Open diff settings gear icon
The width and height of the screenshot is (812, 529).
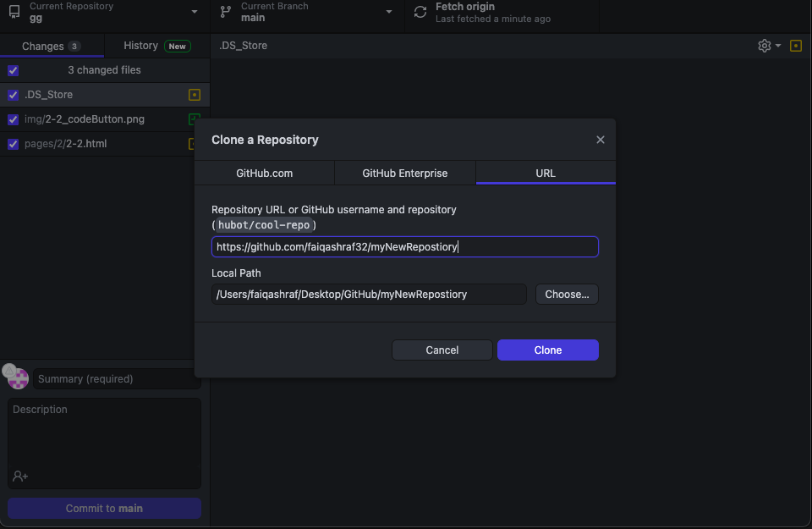coord(765,46)
